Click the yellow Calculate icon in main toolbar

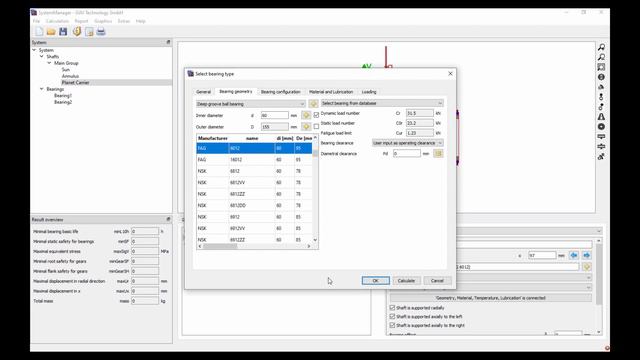tap(77, 31)
